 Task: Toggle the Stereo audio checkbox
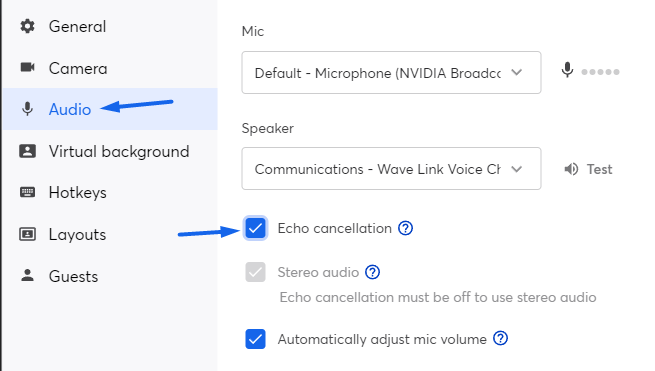click(x=255, y=272)
